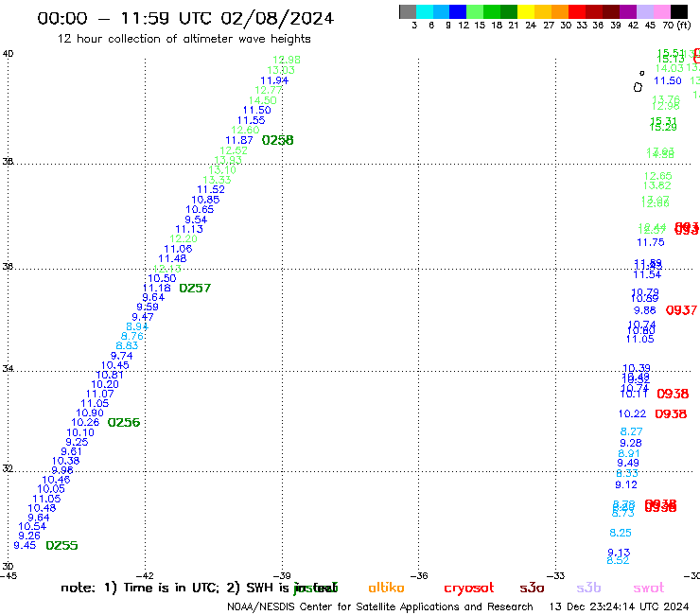Click the green time stamp 0255
This screenshot has width=700, height=615.
coord(61,545)
